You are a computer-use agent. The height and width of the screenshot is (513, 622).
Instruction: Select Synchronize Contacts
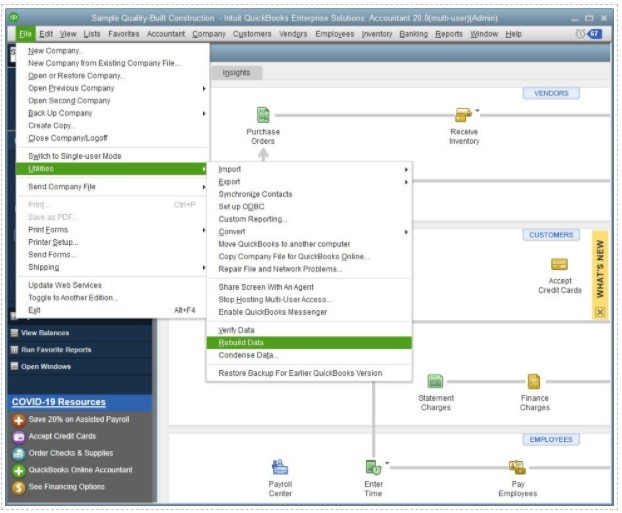309,194
